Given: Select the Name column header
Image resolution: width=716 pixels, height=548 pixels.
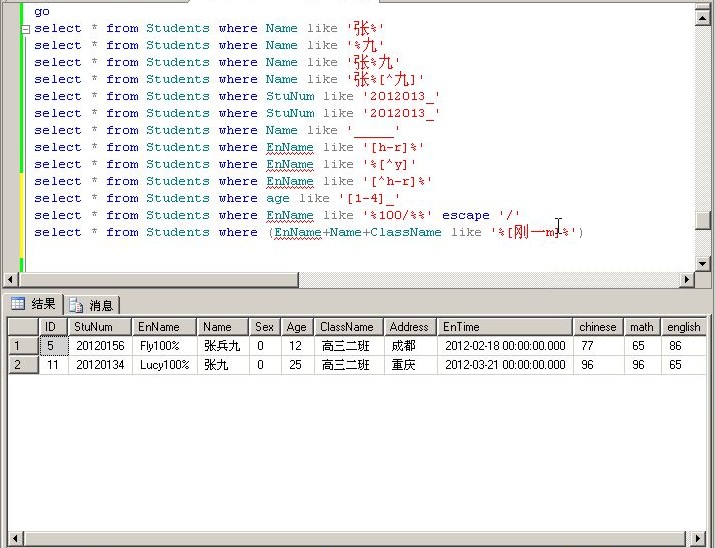Looking at the screenshot, I should pyautogui.click(x=223, y=327).
